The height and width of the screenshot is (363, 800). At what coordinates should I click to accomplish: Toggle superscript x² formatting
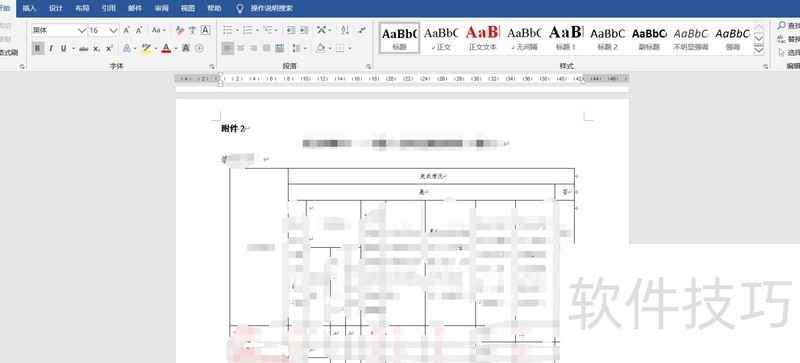[x=109, y=49]
